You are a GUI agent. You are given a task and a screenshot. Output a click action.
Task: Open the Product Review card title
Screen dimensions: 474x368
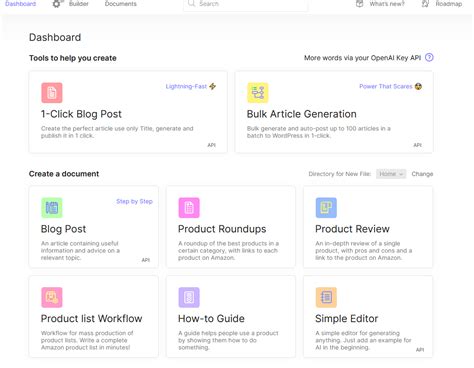(x=352, y=229)
